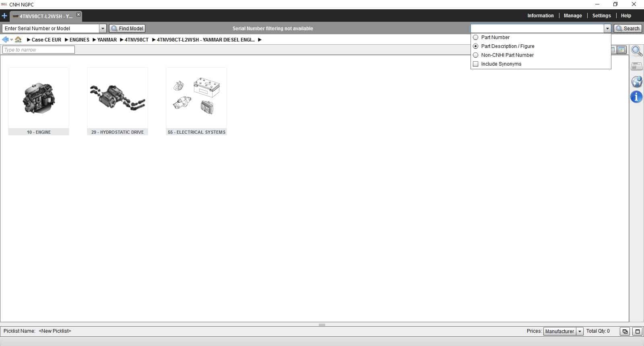Click the Total Qty: 0 status text
Screen dimensions: 644x346
point(598,331)
